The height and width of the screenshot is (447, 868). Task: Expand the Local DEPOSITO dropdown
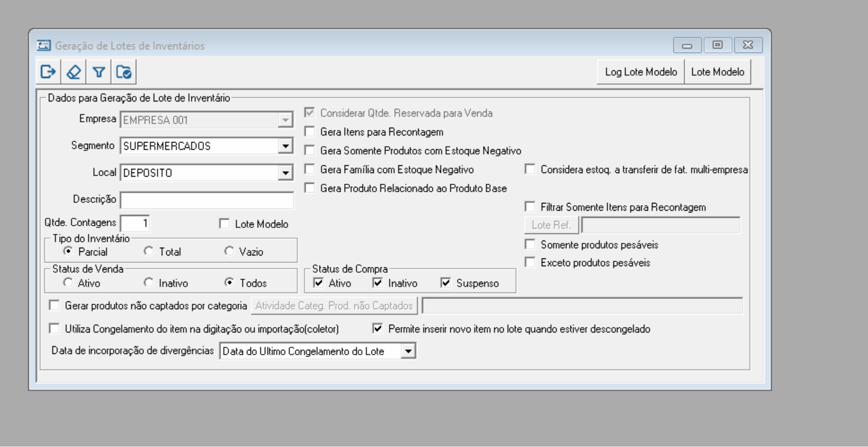point(286,173)
